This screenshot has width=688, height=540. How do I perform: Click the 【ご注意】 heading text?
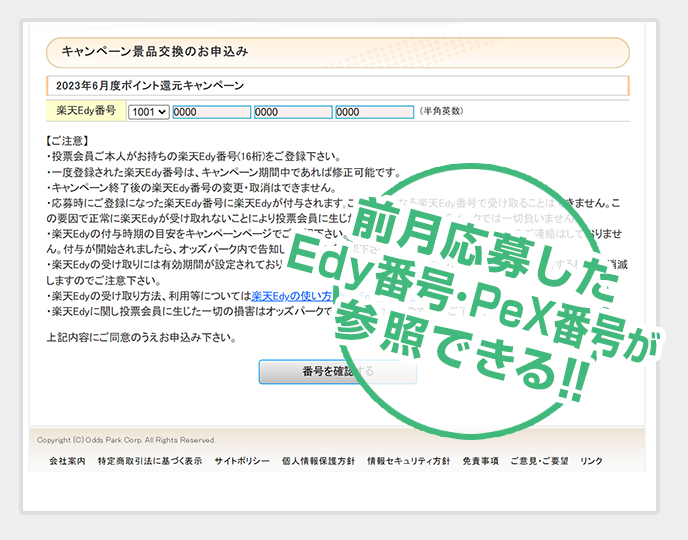click(68, 141)
